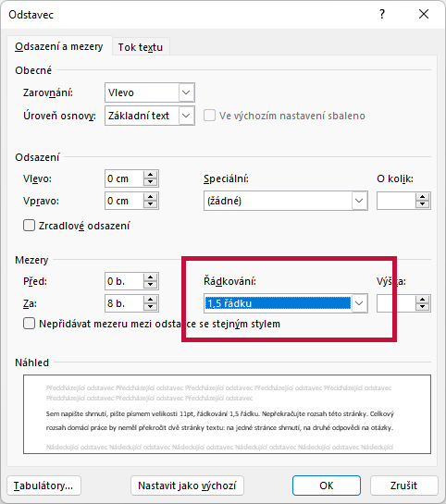The image size is (446, 504).
Task: Open the Řádkování dropdown arrow
Action: [x=359, y=303]
